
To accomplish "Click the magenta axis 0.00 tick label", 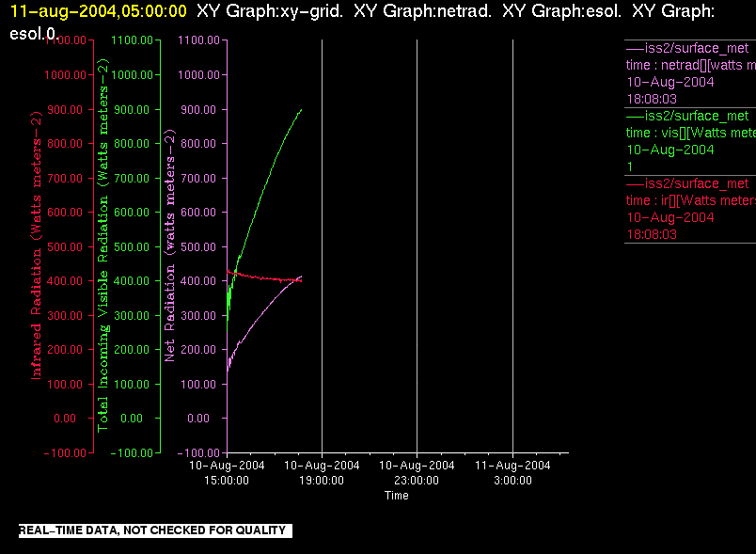I will click(x=198, y=418).
